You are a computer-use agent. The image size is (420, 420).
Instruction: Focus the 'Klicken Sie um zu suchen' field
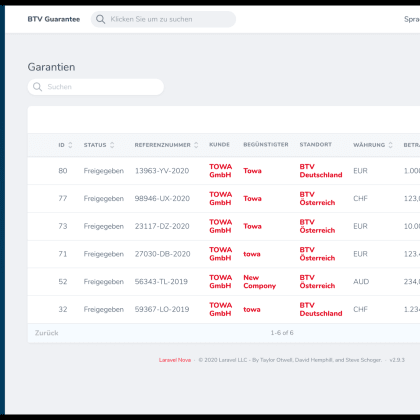163,19
